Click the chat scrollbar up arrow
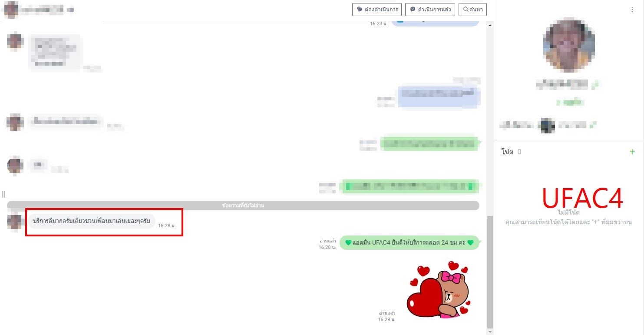Image resolution: width=644 pixels, height=335 pixels. coord(490,25)
